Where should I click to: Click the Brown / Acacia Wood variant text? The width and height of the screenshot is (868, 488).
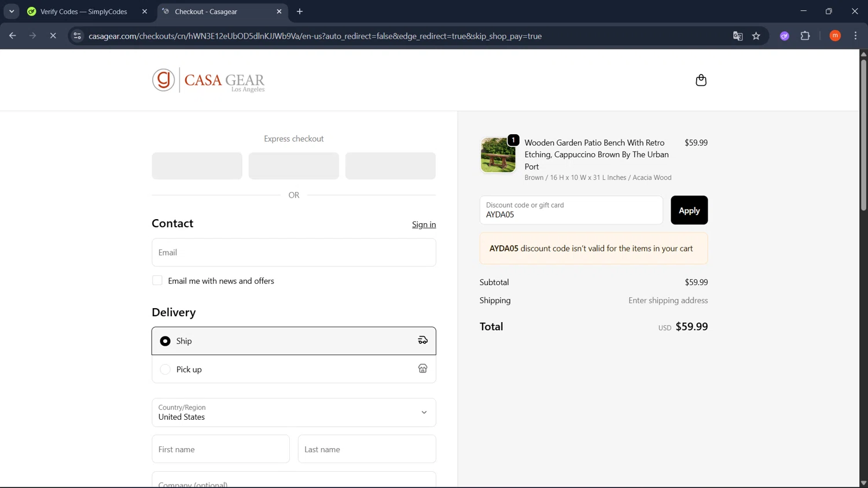[x=598, y=178]
